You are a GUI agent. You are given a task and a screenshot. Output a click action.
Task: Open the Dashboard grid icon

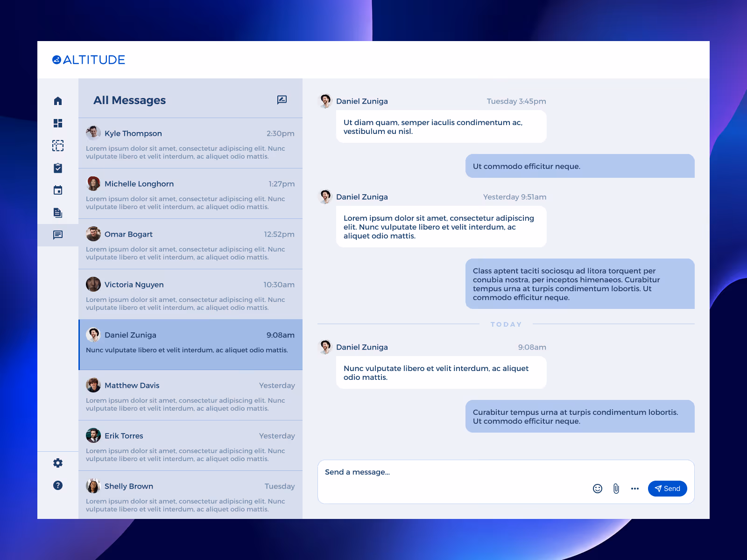pyautogui.click(x=58, y=123)
